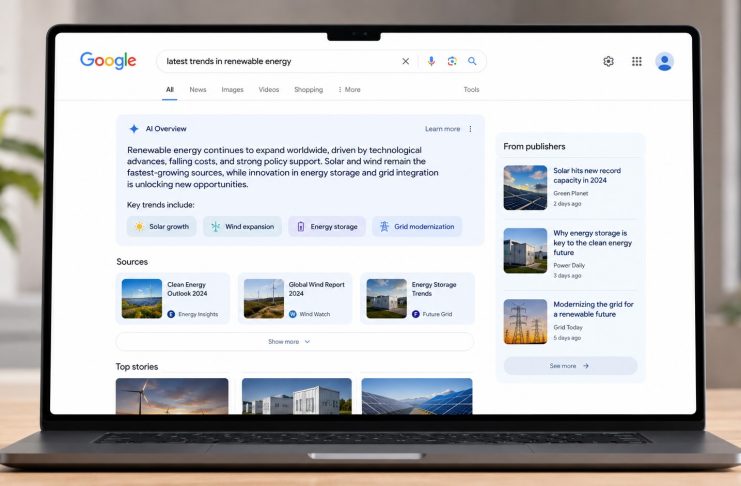Click the Google logo
Screen dimensions: 741x486
tap(108, 61)
